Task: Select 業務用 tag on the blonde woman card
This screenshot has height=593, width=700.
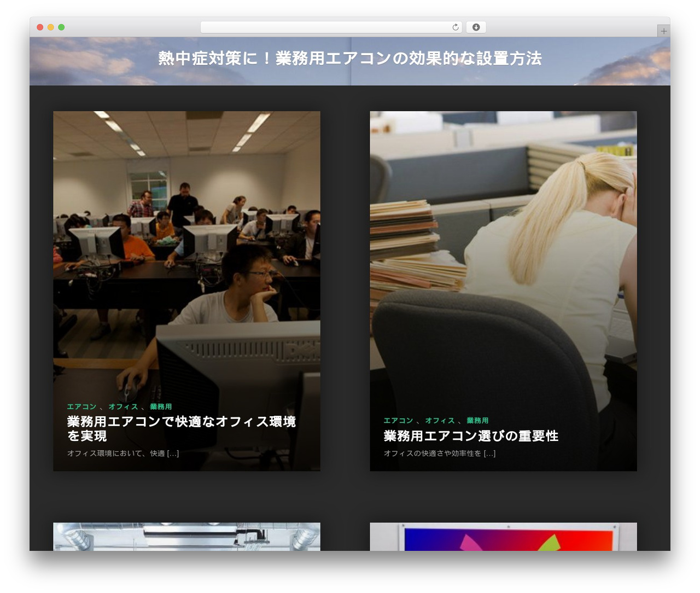Action: point(477,421)
